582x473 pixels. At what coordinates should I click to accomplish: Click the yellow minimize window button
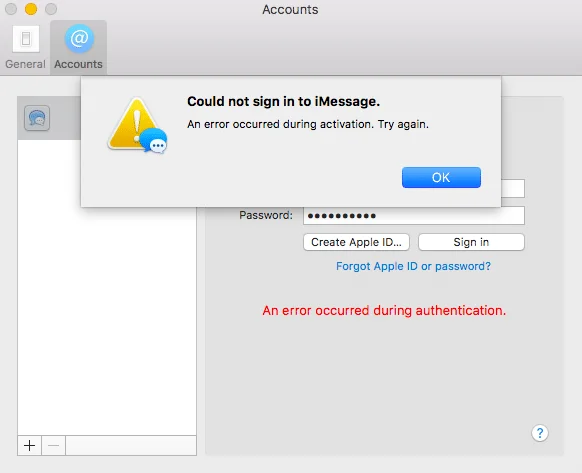[31, 9]
